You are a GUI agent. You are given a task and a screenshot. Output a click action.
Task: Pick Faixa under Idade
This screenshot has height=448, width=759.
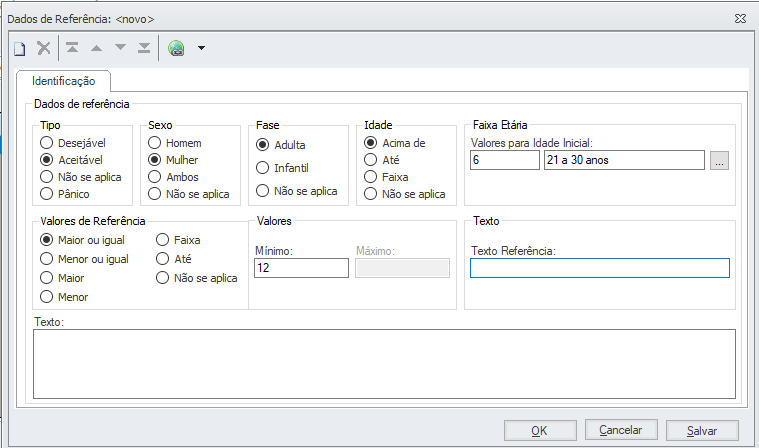point(386,177)
